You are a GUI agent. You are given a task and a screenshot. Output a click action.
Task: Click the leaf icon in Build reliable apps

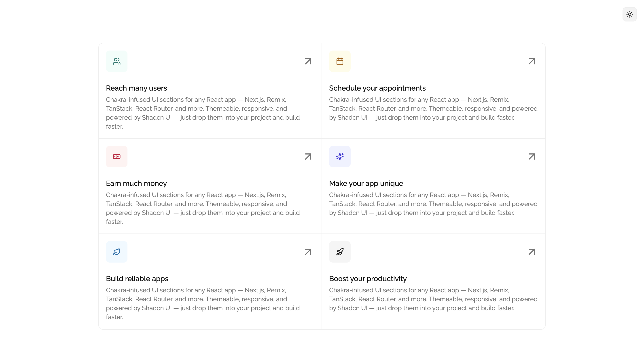pyautogui.click(x=117, y=252)
